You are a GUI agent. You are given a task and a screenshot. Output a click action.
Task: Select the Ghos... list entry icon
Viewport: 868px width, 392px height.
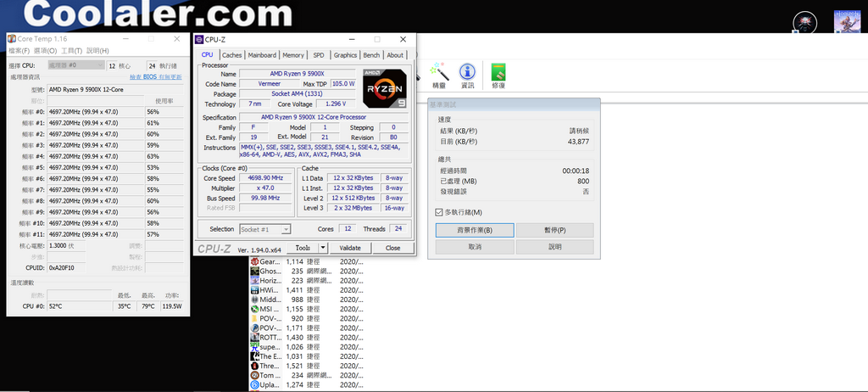[254, 272]
